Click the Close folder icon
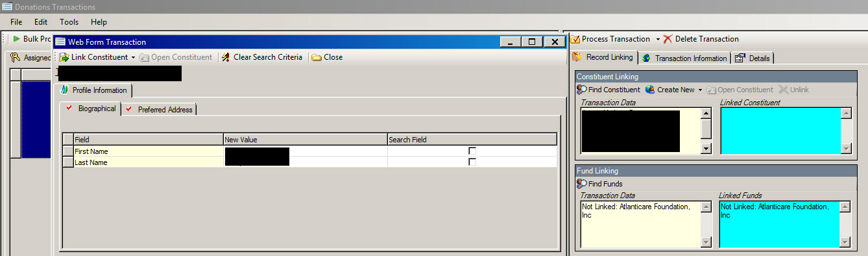The image size is (868, 256). (x=317, y=57)
